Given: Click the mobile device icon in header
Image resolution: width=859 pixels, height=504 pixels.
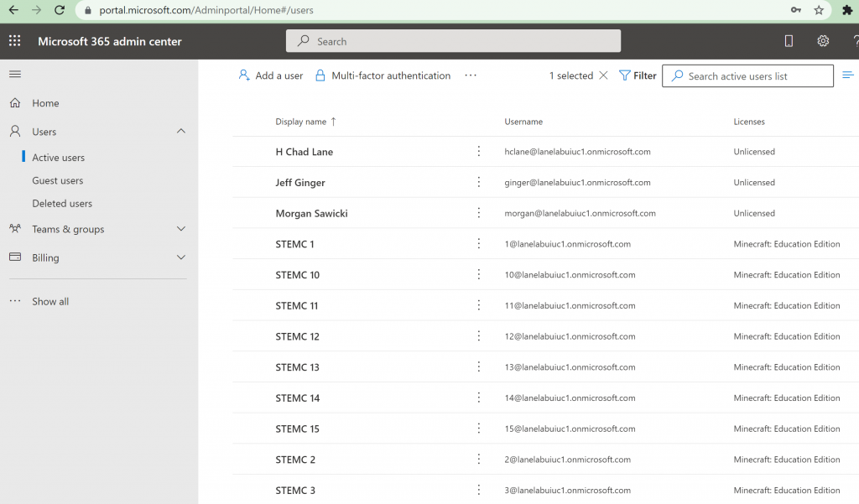Looking at the screenshot, I should pyautogui.click(x=789, y=41).
